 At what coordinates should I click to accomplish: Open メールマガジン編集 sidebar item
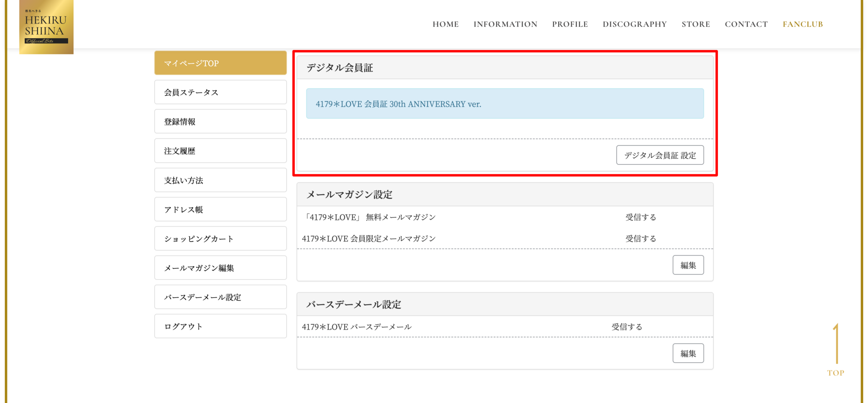pyautogui.click(x=220, y=268)
